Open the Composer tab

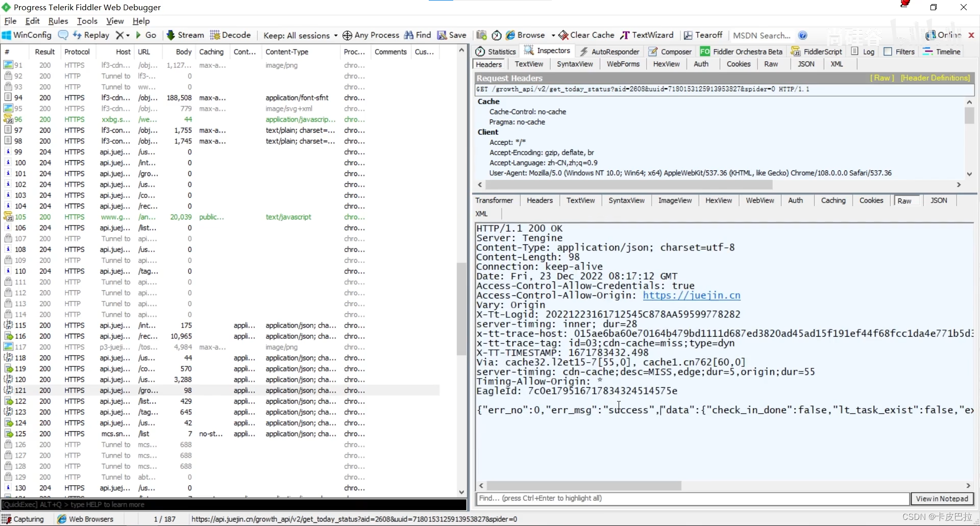(x=670, y=52)
